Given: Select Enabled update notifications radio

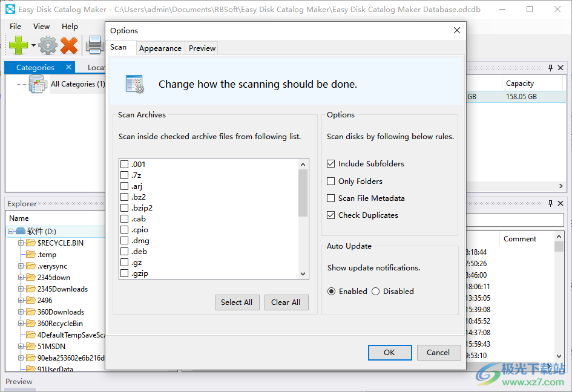Looking at the screenshot, I should 331,292.
